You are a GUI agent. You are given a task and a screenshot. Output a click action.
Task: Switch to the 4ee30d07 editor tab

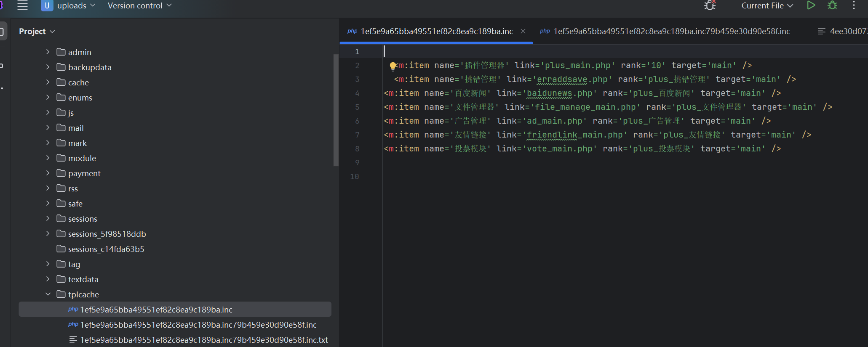(x=842, y=31)
